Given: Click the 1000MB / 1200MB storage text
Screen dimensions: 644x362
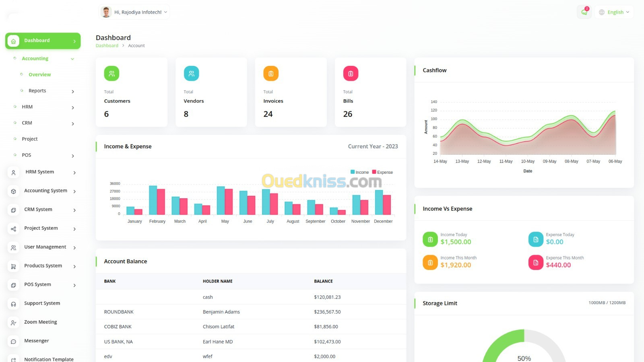Looking at the screenshot, I should coord(607,303).
